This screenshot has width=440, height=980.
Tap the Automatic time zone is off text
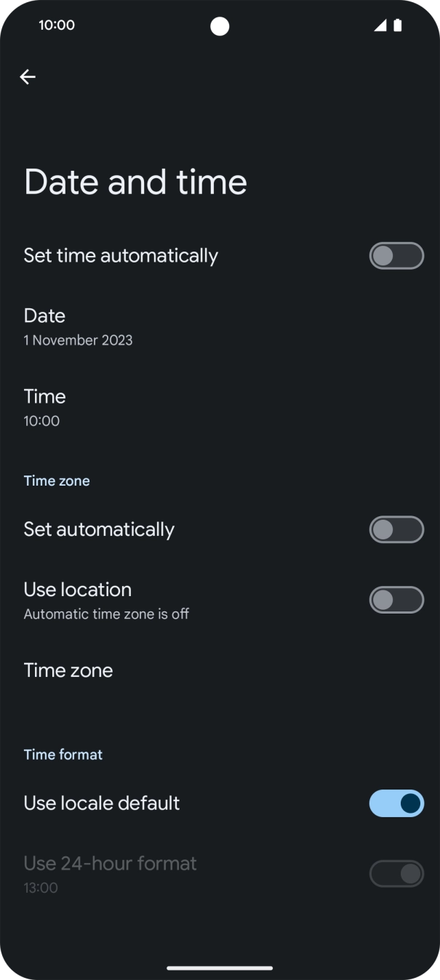(106, 614)
